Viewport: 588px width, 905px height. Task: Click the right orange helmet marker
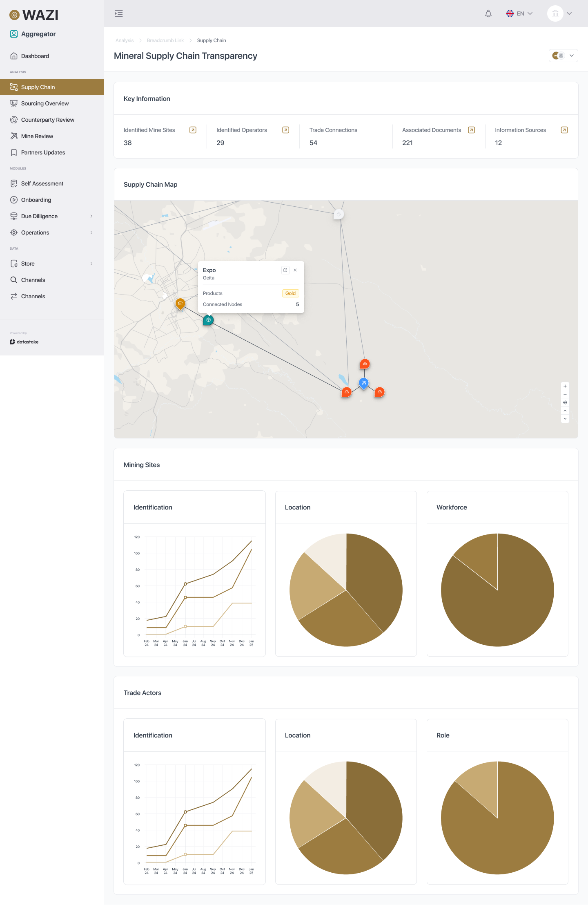(x=380, y=392)
